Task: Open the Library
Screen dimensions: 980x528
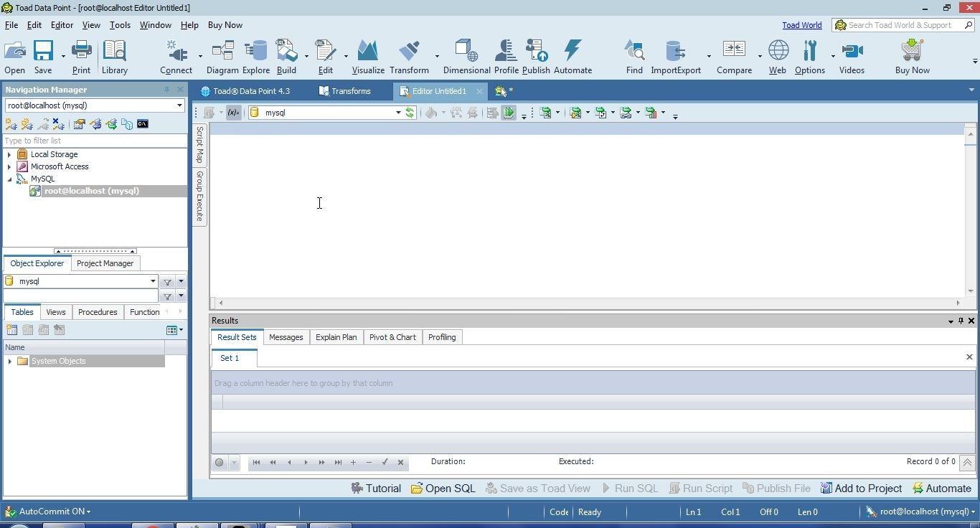Action: tap(114, 57)
